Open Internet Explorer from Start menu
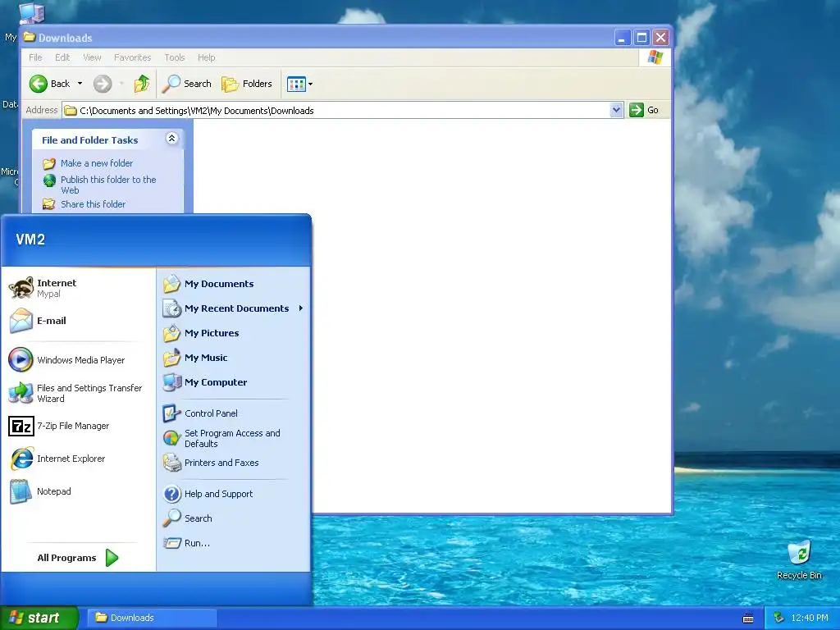The width and height of the screenshot is (840, 630). [79, 459]
